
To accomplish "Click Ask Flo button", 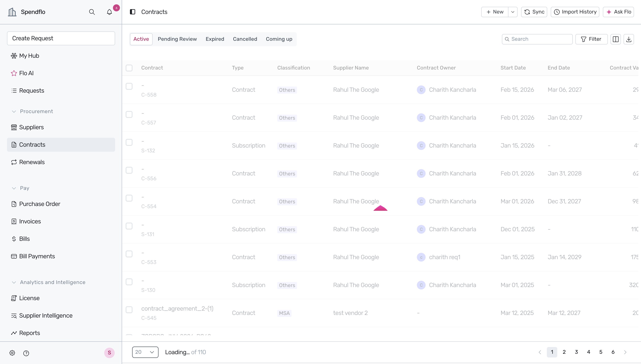I will 619,12.
